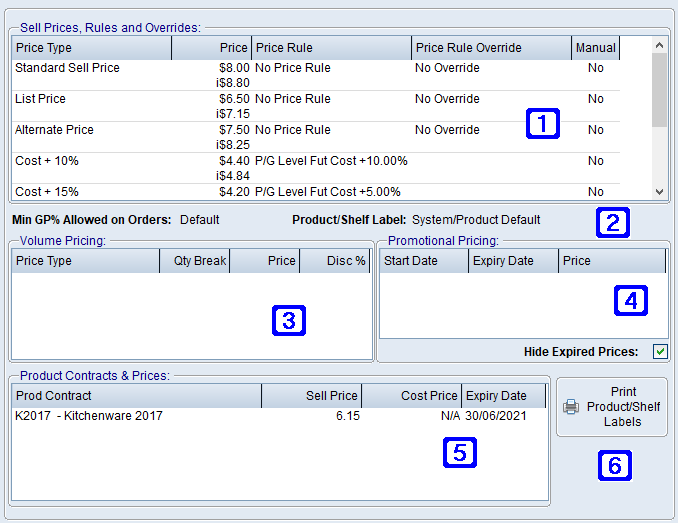Click the Sell Price column header
Image resolution: width=678 pixels, height=523 pixels.
click(x=311, y=396)
